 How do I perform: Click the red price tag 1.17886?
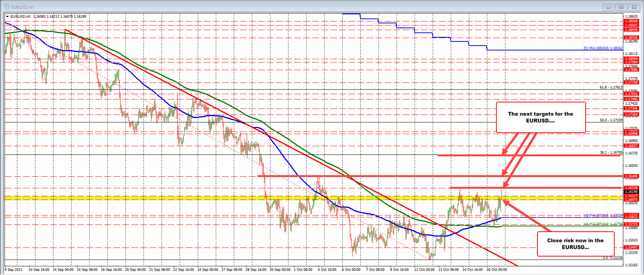[x=631, y=70]
